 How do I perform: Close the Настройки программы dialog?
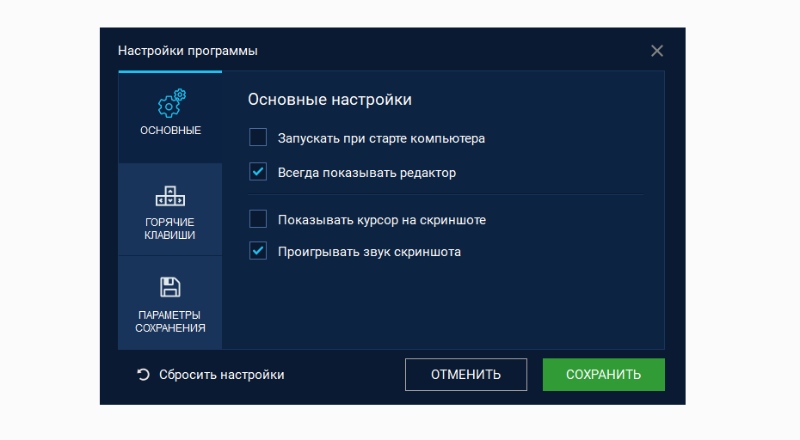click(657, 51)
